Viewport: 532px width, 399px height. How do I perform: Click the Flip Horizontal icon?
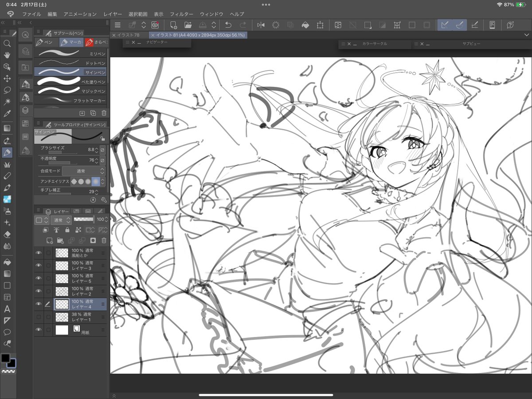point(261,25)
